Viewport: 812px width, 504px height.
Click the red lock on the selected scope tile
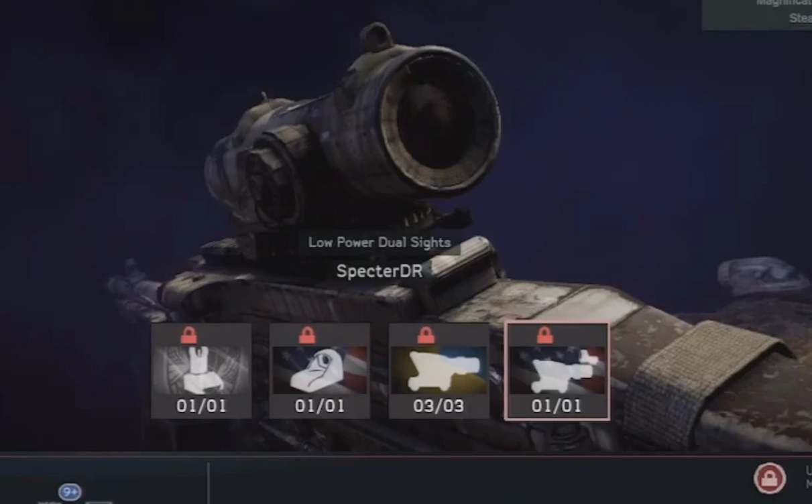tap(544, 334)
